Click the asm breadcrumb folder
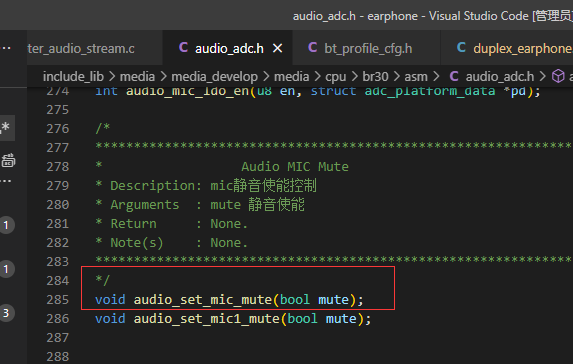Viewport: 573px width, 364px height. point(416,76)
